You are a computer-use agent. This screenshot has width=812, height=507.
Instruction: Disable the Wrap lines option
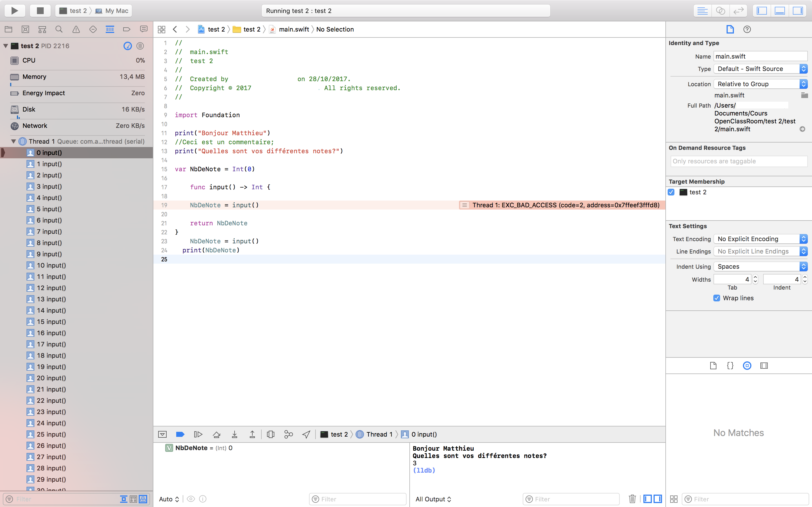point(716,298)
